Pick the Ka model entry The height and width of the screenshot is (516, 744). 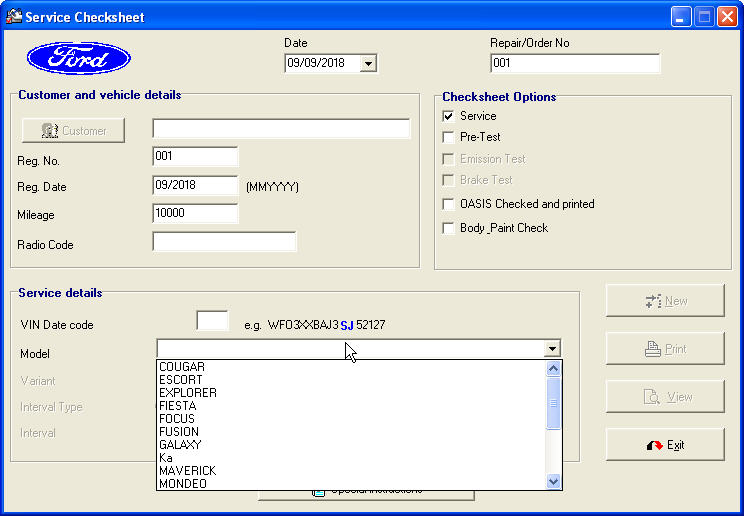tap(352, 458)
